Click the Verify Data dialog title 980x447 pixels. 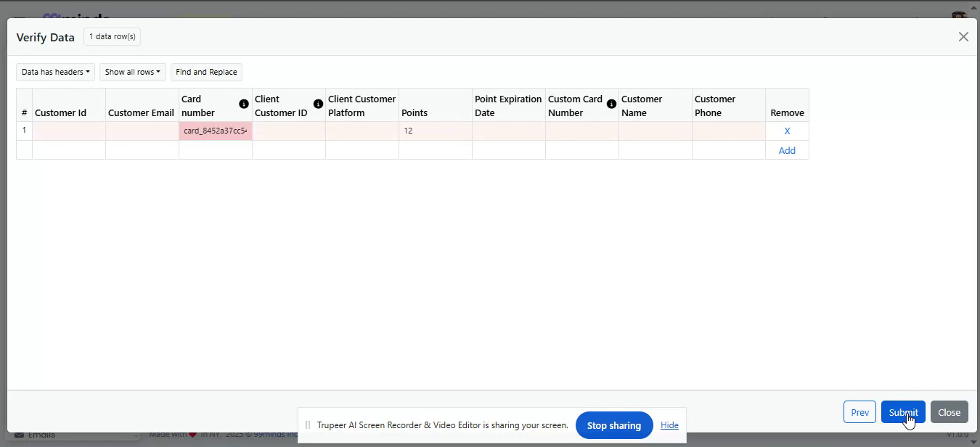[x=46, y=37]
